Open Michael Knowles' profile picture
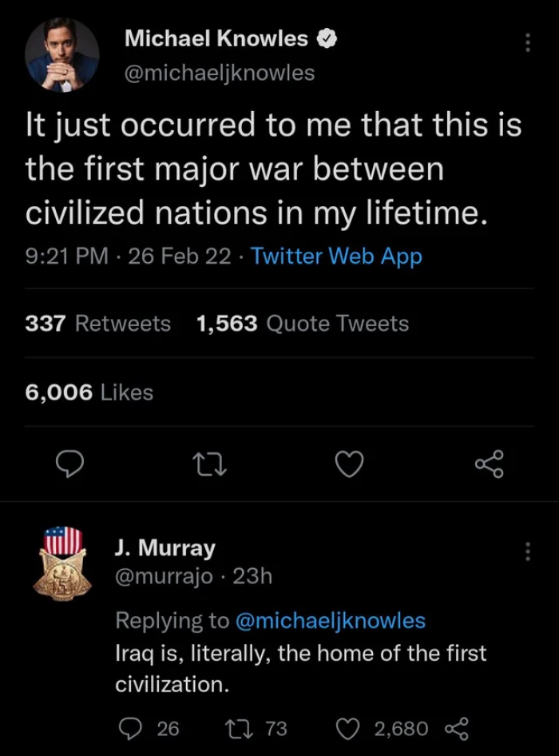This screenshot has width=559, height=756. pos(62,54)
